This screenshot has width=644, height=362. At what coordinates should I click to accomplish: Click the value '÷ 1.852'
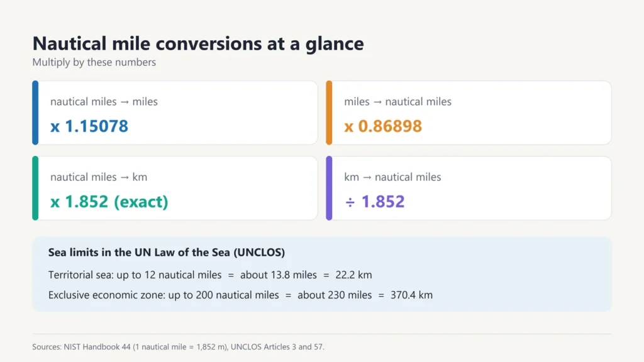pyautogui.click(x=375, y=202)
